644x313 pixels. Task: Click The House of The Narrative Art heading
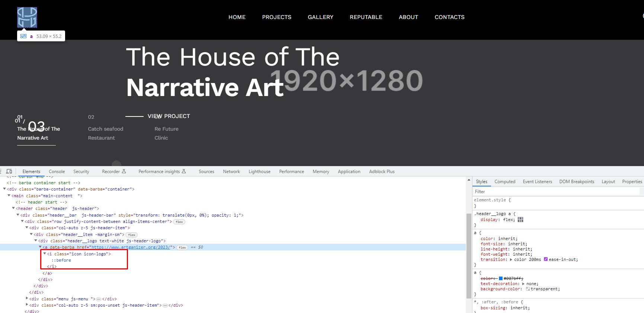[x=233, y=72]
